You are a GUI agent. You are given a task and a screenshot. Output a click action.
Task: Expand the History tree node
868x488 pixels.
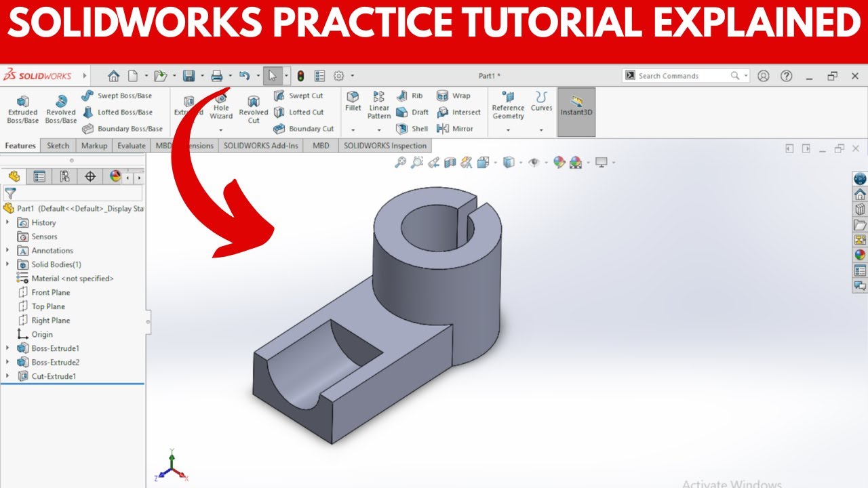[7, 222]
